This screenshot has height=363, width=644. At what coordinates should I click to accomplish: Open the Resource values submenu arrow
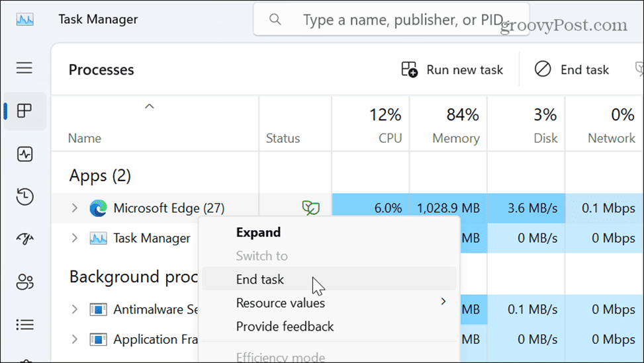[x=443, y=302]
